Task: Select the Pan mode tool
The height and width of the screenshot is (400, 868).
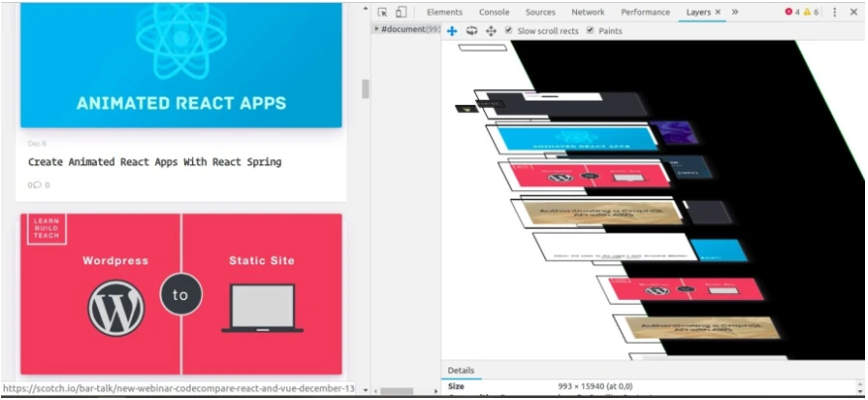Action: point(451,31)
